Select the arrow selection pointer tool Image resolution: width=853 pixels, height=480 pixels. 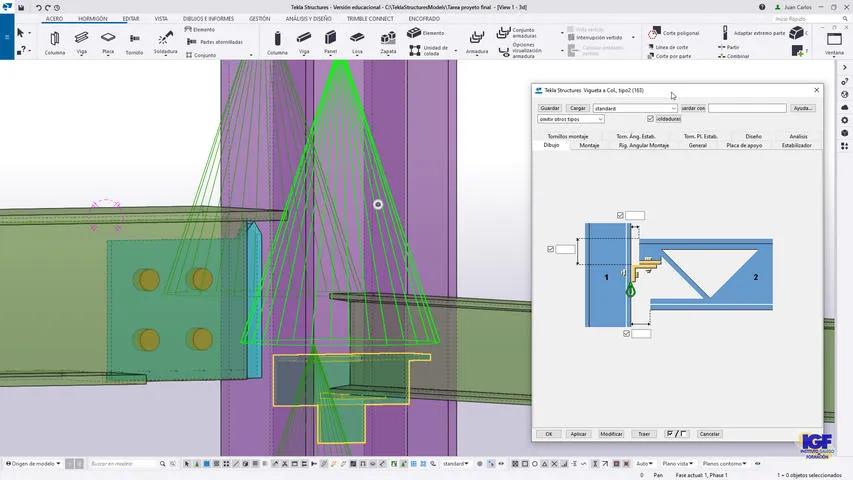click(x=21, y=33)
